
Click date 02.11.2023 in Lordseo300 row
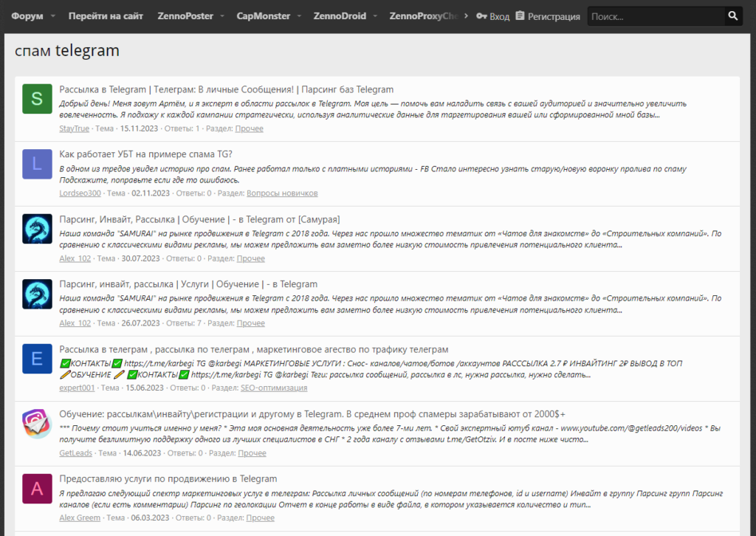point(151,193)
